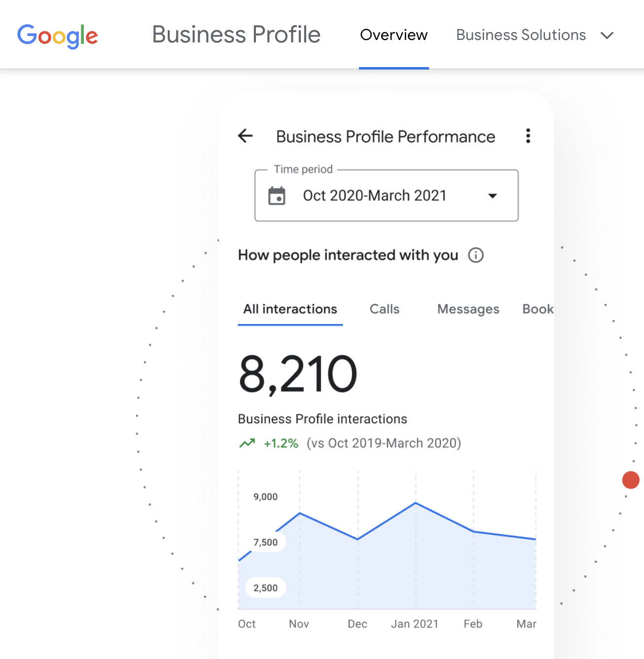
Task: Click the red dot on the right side
Action: coord(631,479)
